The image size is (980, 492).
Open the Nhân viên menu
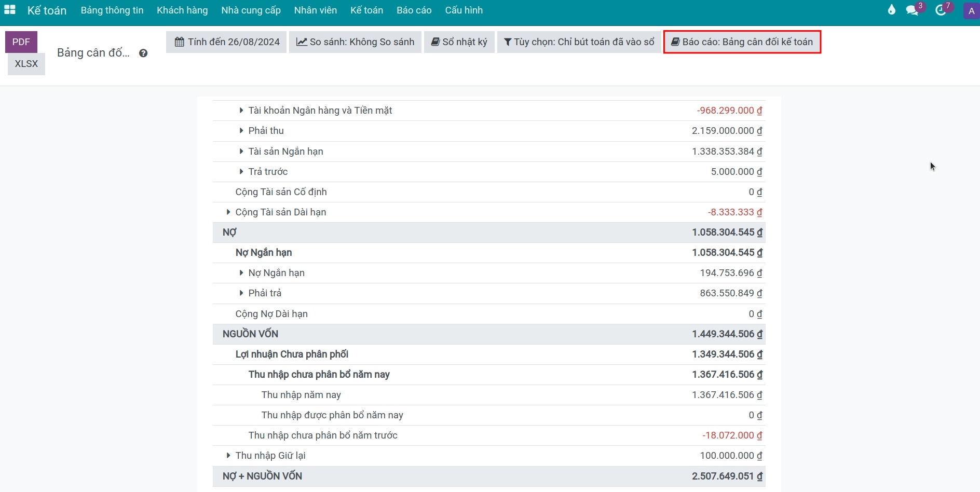315,10
